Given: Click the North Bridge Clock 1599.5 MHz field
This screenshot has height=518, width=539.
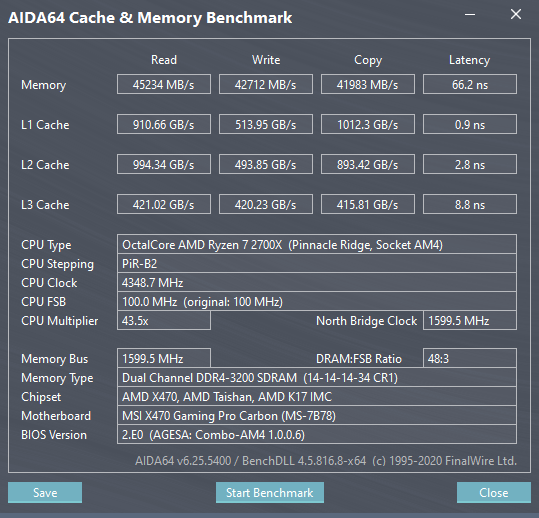Looking at the screenshot, I should click(x=470, y=320).
